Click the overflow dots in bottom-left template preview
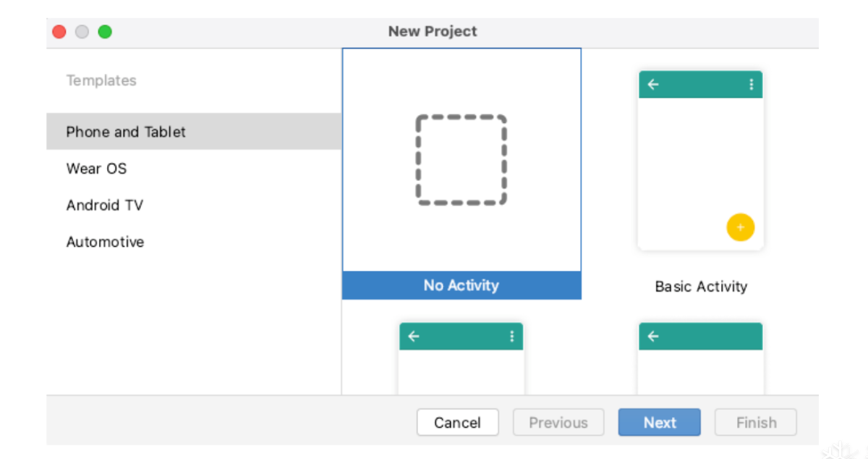 tap(511, 337)
